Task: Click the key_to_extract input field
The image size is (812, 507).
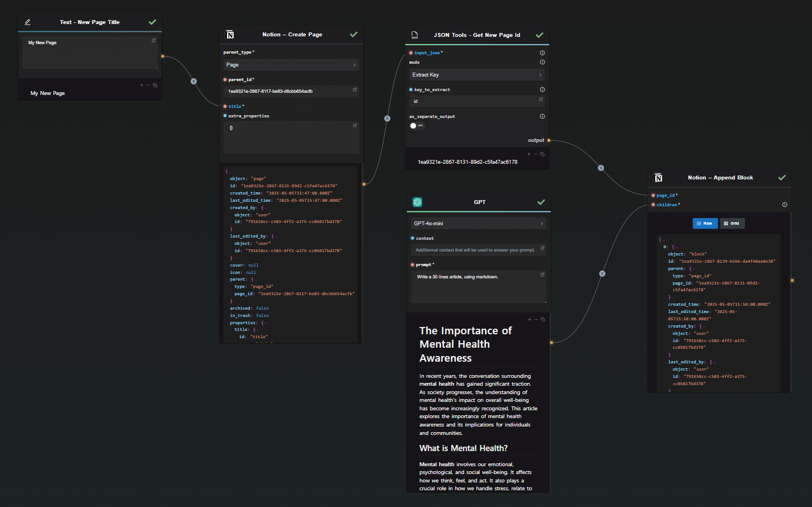Action: coord(477,101)
